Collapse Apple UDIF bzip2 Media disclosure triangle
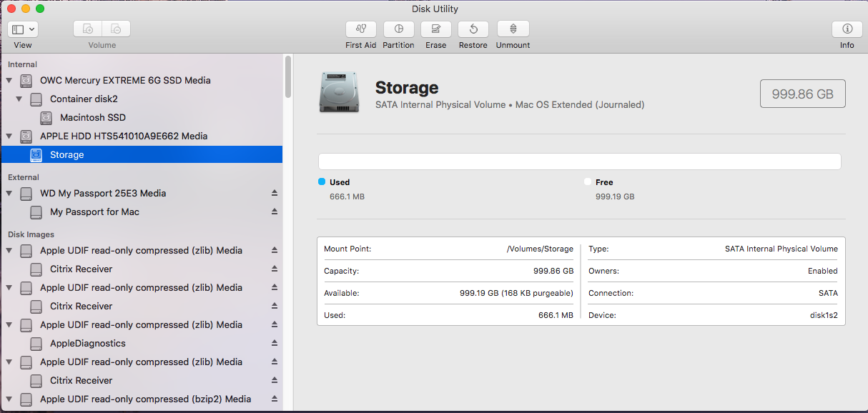 coord(9,399)
